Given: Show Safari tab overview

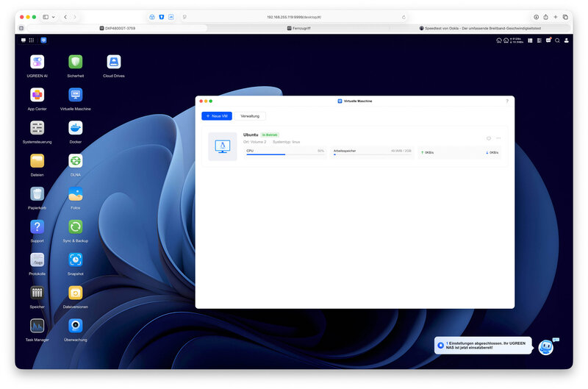Looking at the screenshot, I should tap(565, 17).
